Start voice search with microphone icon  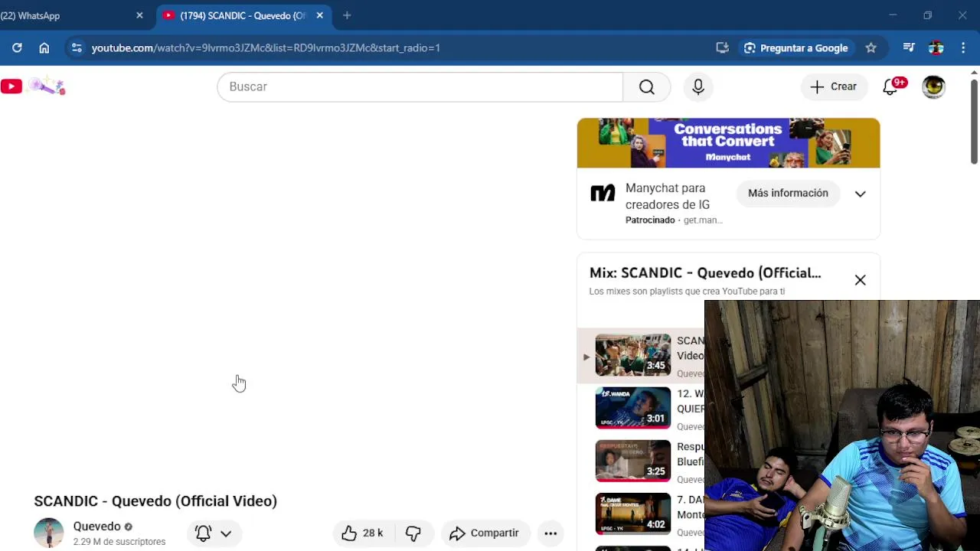pyautogui.click(x=698, y=86)
